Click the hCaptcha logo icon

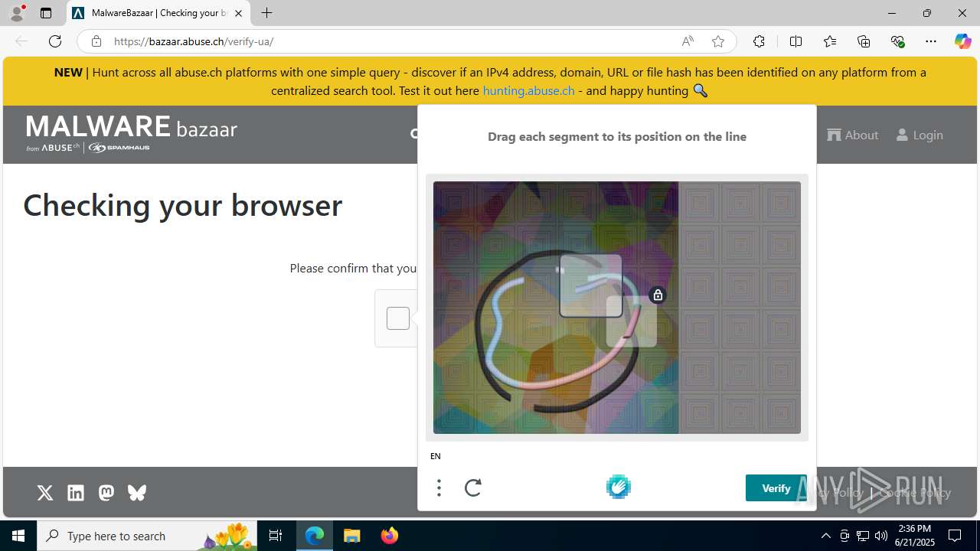(619, 487)
